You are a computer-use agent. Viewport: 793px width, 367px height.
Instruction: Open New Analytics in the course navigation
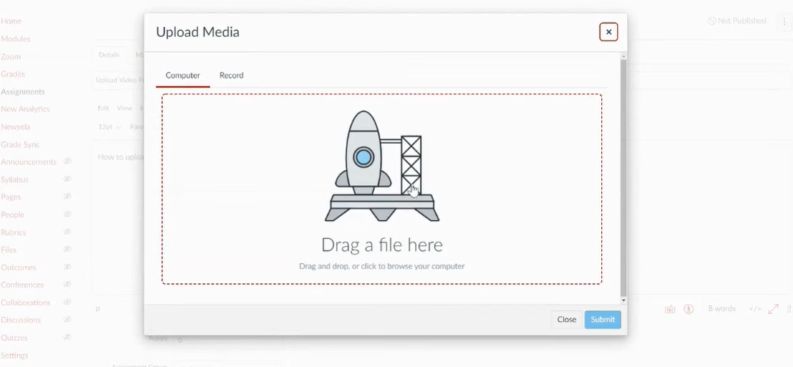point(25,109)
